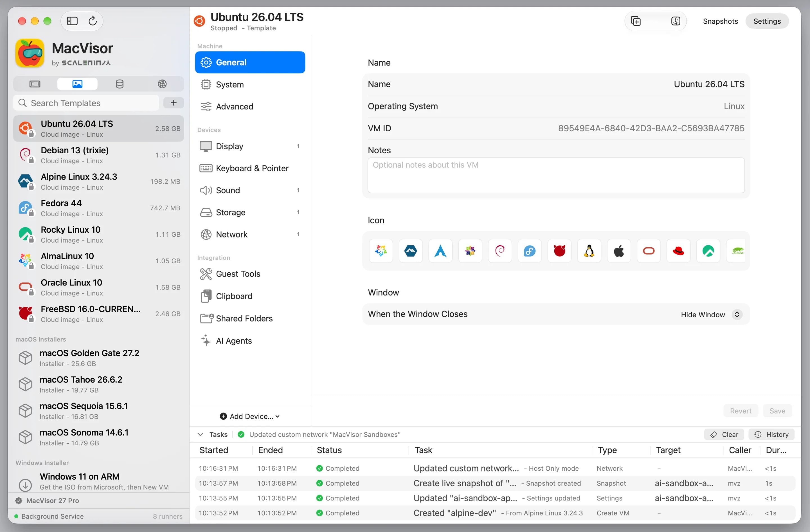Click into the Notes text area

(556, 175)
